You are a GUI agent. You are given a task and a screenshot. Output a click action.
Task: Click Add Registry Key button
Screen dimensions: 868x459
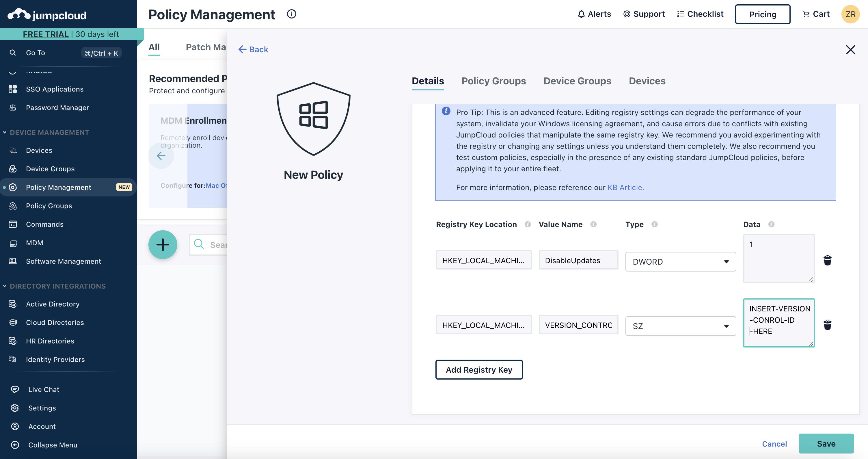point(478,370)
